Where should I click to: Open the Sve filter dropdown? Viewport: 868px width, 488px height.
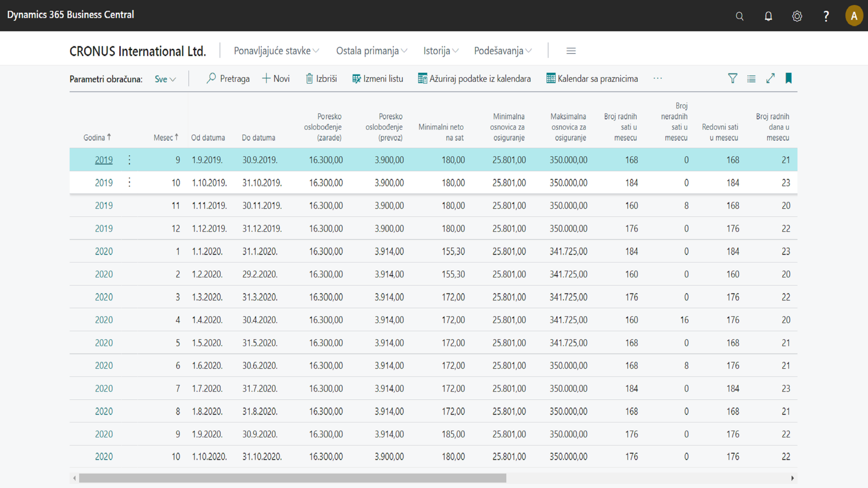165,79
